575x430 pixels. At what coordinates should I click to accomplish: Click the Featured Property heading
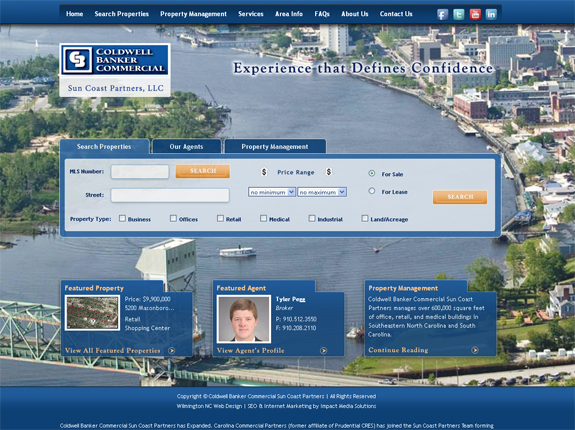[94, 288]
